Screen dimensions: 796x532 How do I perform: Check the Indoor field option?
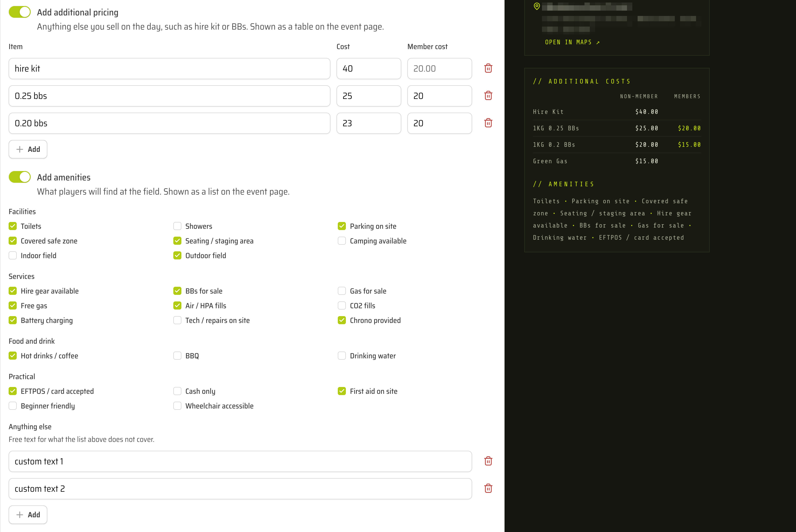tap(13, 255)
